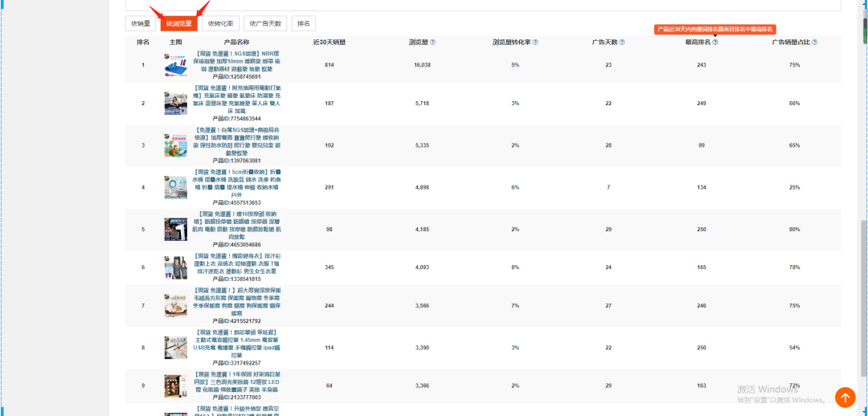Click the highest rank value 134
The height and width of the screenshot is (416, 868).
pyautogui.click(x=702, y=188)
